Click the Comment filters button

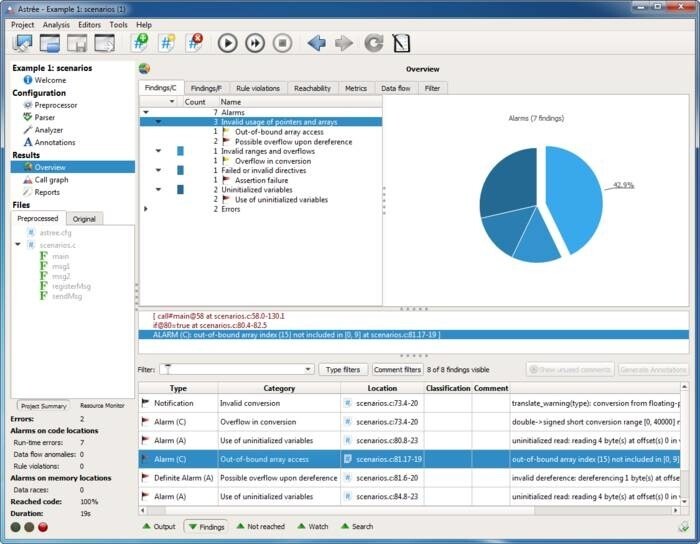397,369
